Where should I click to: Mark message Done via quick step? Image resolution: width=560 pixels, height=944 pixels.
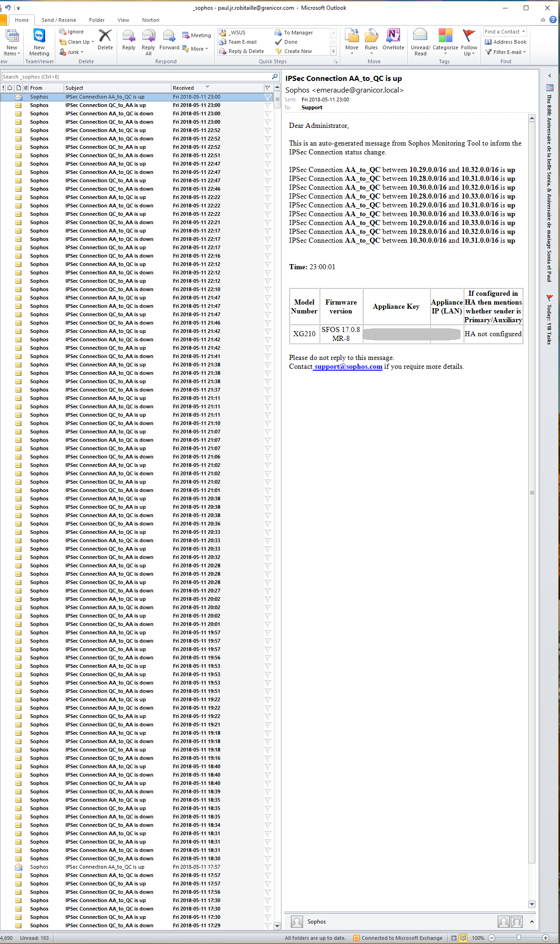pos(286,42)
